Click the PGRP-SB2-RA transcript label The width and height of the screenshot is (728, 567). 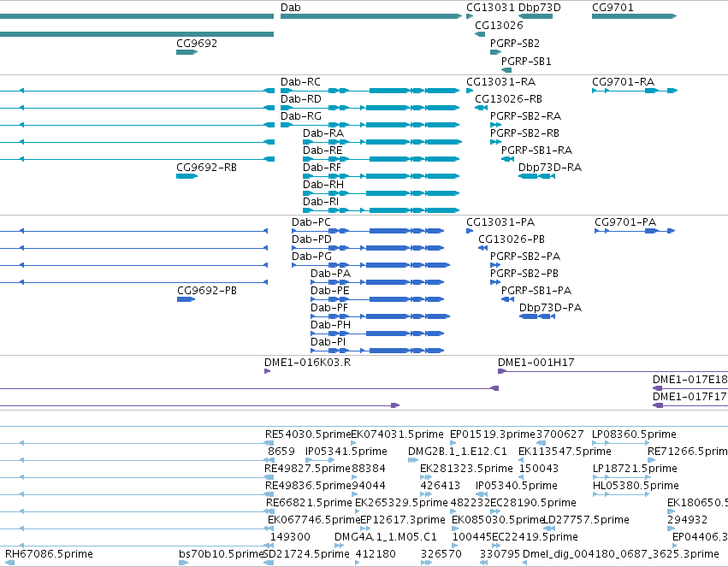pos(525,116)
